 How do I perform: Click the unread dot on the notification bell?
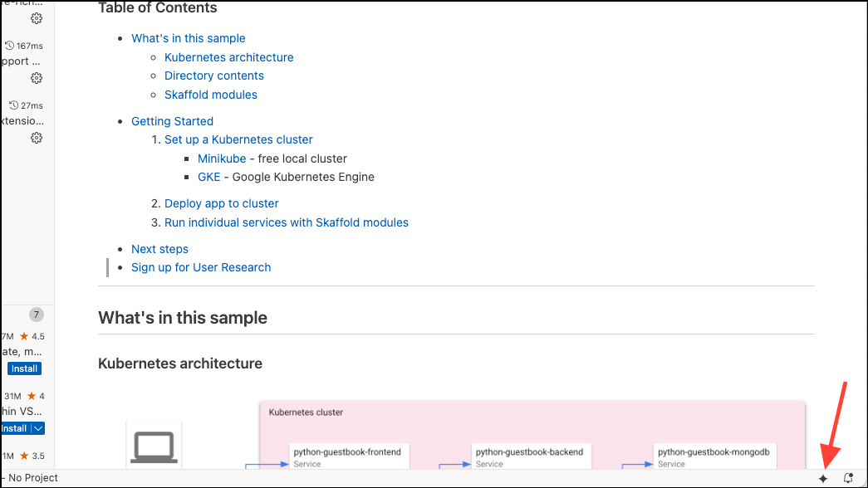[x=851, y=474]
